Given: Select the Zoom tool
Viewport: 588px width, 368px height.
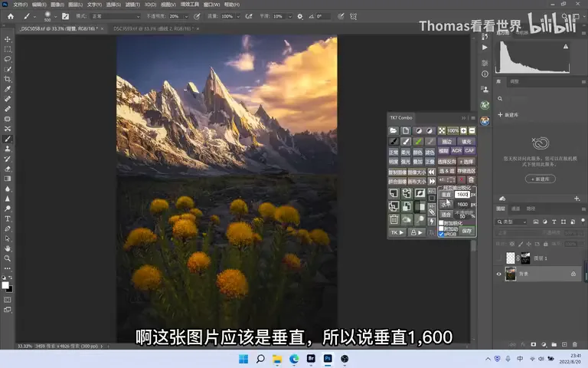Looking at the screenshot, I should 8,258.
